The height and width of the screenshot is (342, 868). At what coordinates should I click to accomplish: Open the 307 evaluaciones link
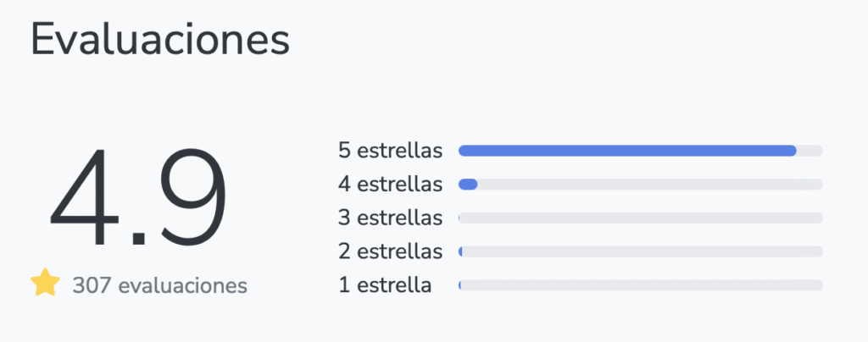click(x=160, y=285)
